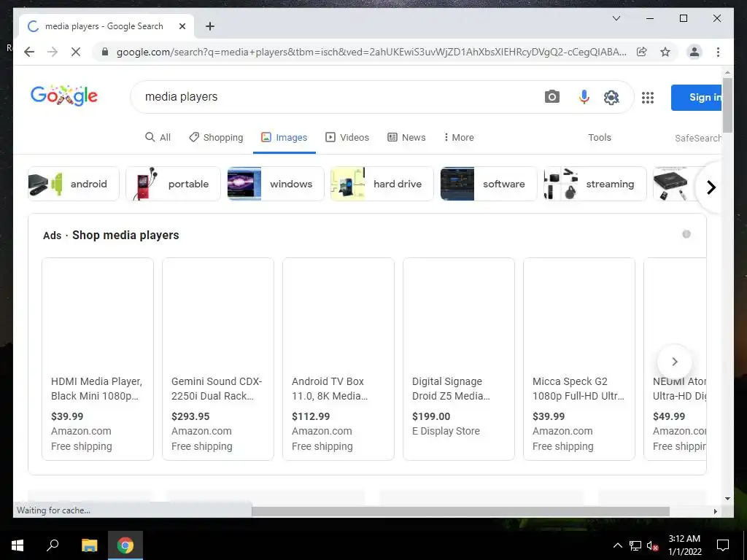Open File Explorer from taskbar
This screenshot has height=560, width=747.
[89, 545]
